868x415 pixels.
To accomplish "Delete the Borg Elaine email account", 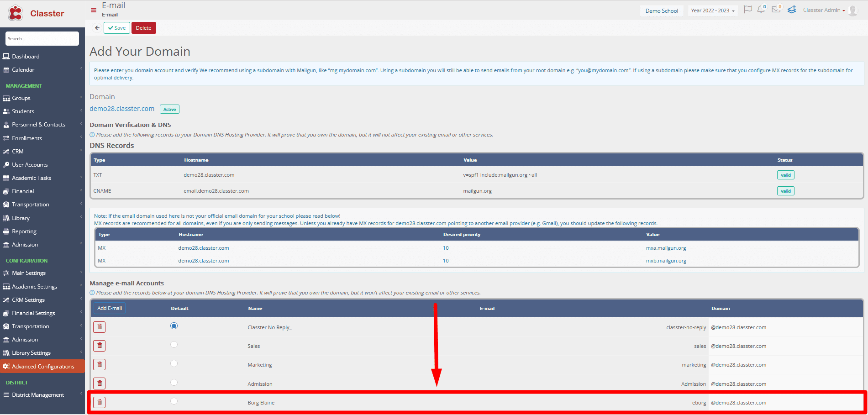I will tap(100, 402).
